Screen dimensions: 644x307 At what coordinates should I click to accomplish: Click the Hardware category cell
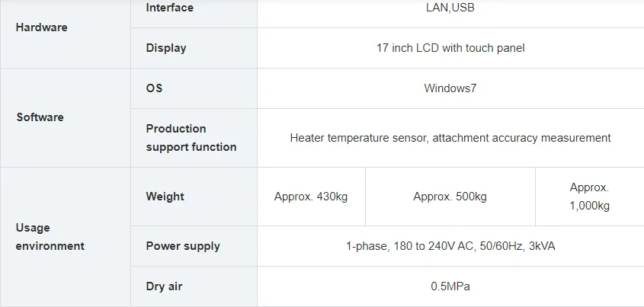coord(42,27)
